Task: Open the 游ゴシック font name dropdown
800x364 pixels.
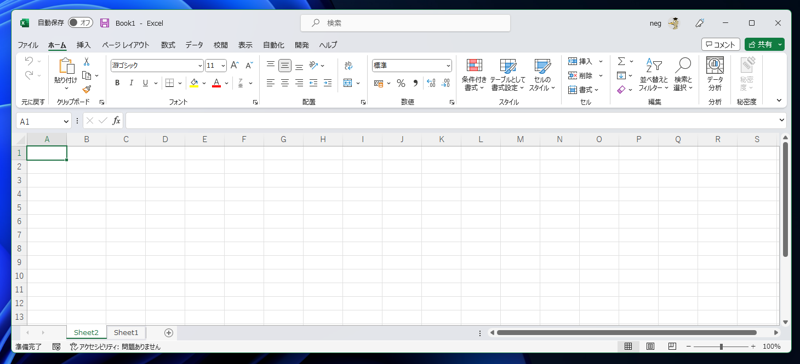Action: coord(200,66)
